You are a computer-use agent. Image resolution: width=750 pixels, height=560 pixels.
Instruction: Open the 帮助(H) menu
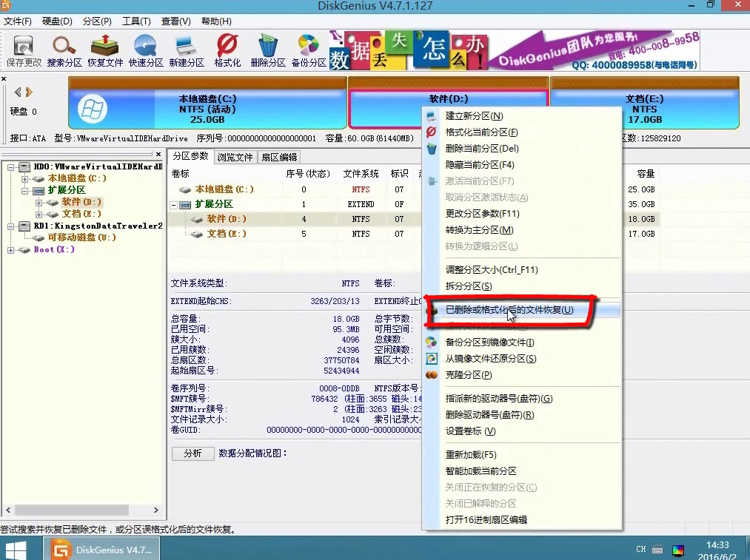point(216,21)
